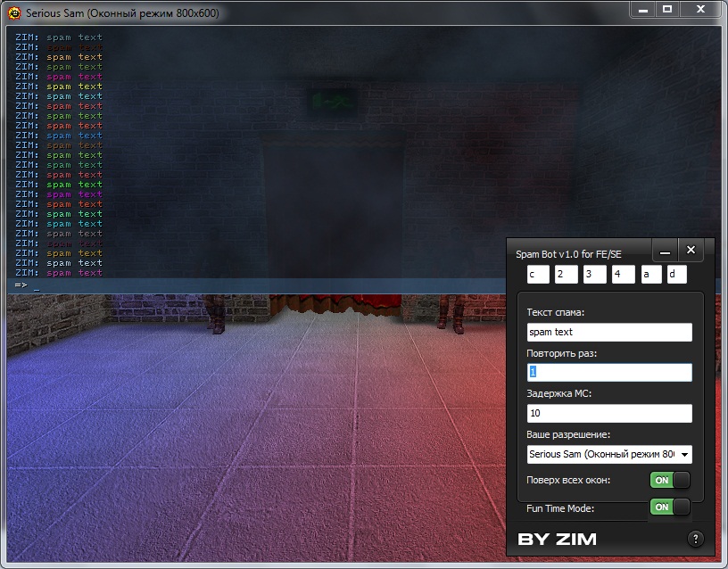Screen dimensions: 728x569
Task: Minimize the Serious Sam game window
Action: coord(643,10)
